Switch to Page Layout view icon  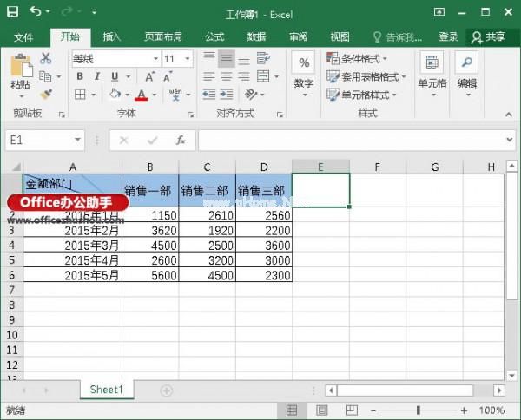(321, 410)
